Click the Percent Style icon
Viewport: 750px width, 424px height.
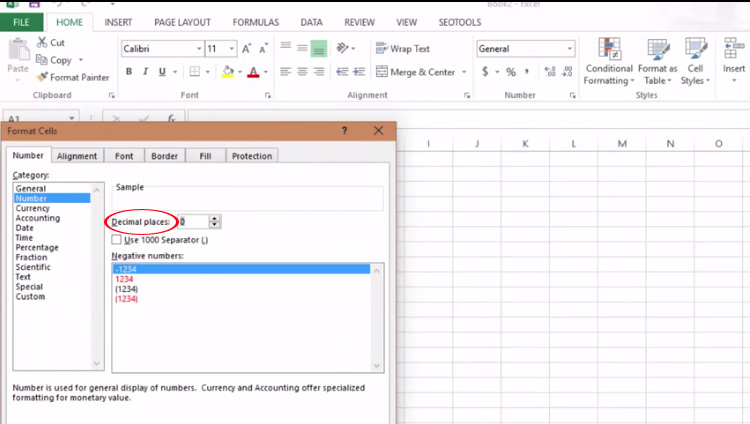510,72
